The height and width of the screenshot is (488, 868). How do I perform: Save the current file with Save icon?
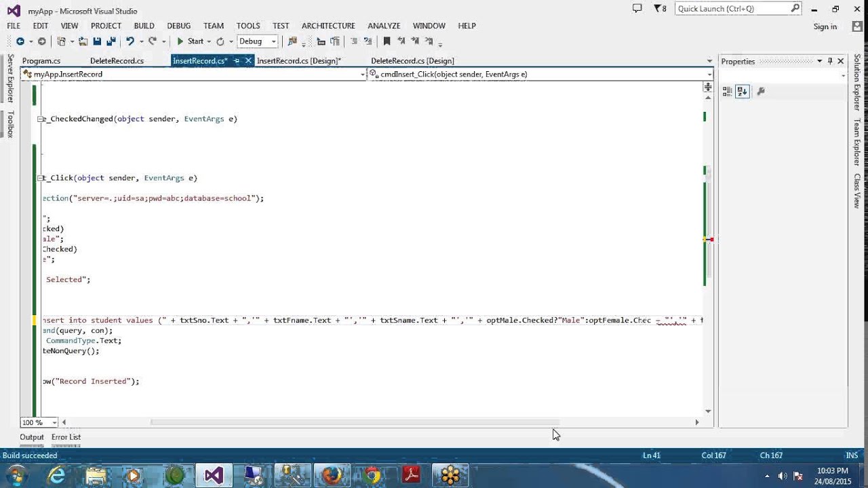(98, 41)
